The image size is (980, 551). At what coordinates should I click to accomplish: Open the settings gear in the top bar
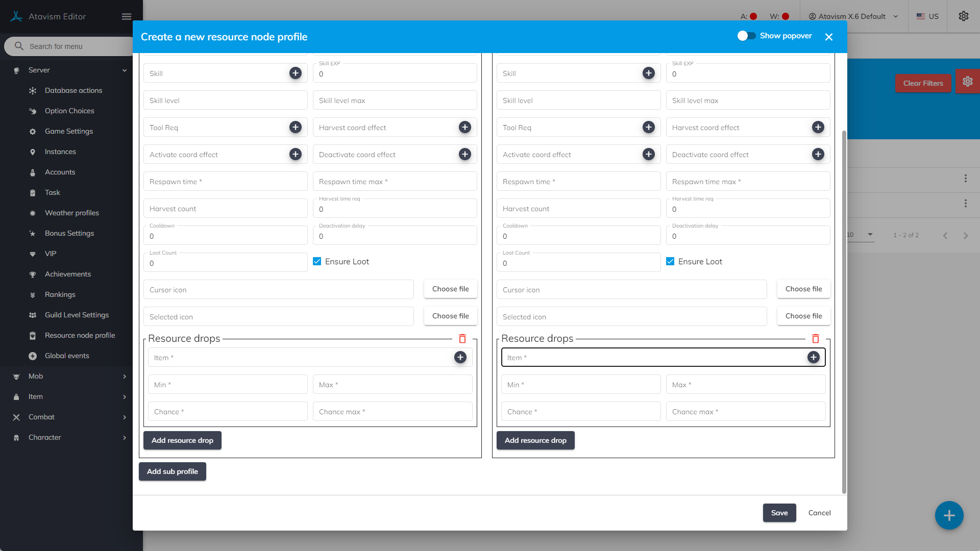pos(964,16)
